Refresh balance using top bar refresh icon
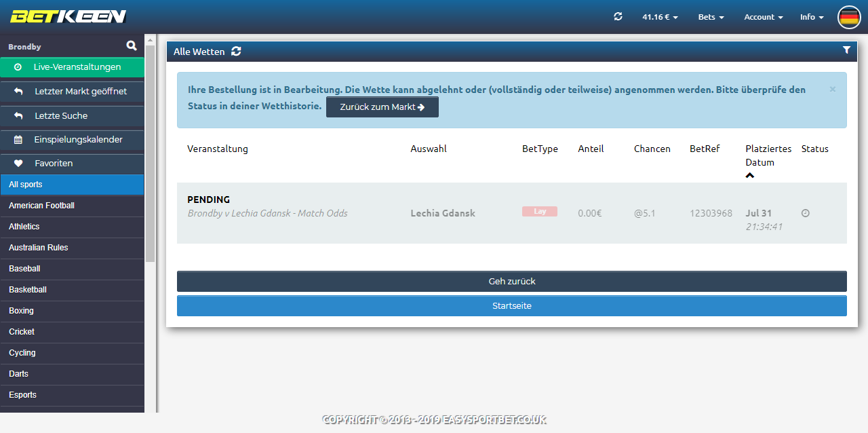Screen dimensions: 868x433 (618, 16)
